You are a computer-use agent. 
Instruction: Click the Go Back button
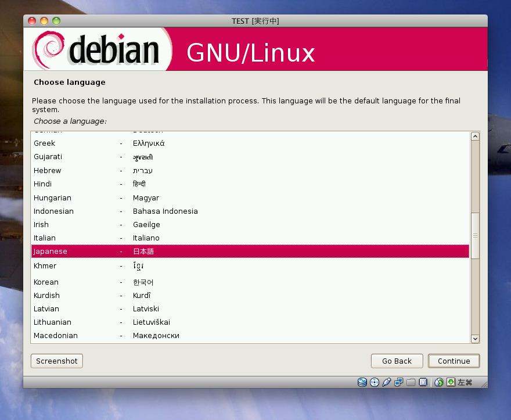397,361
